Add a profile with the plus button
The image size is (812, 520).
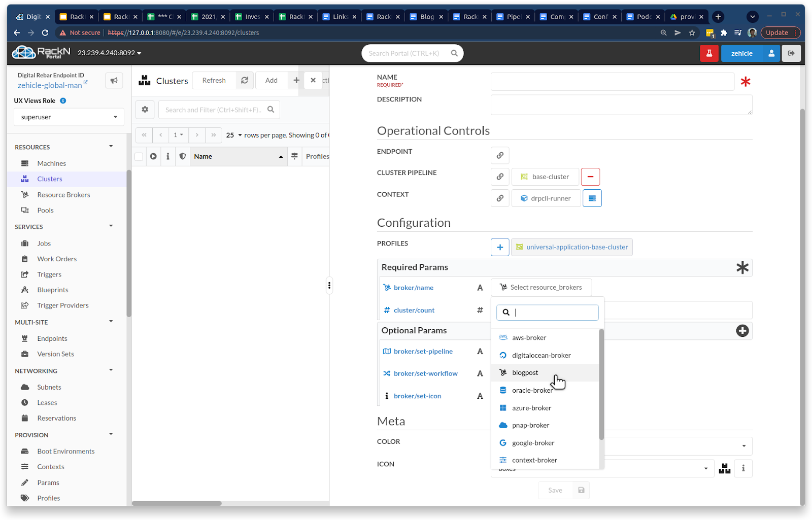point(500,247)
